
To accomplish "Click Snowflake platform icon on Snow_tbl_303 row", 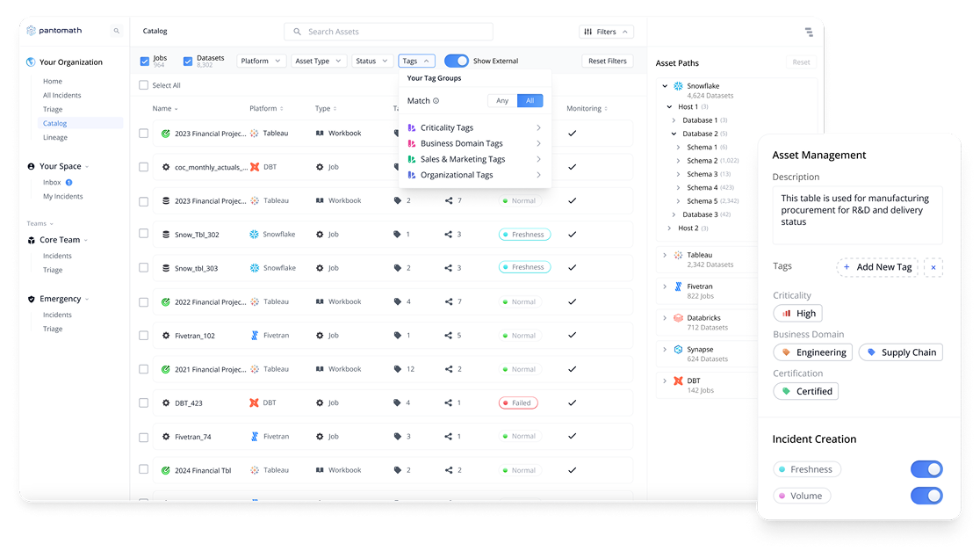I will coord(255,268).
